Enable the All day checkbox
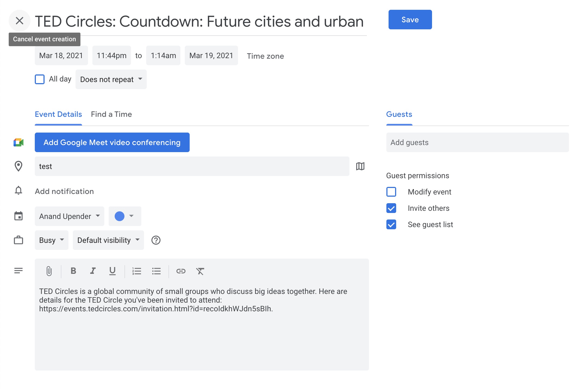The image size is (588, 389). (40, 79)
